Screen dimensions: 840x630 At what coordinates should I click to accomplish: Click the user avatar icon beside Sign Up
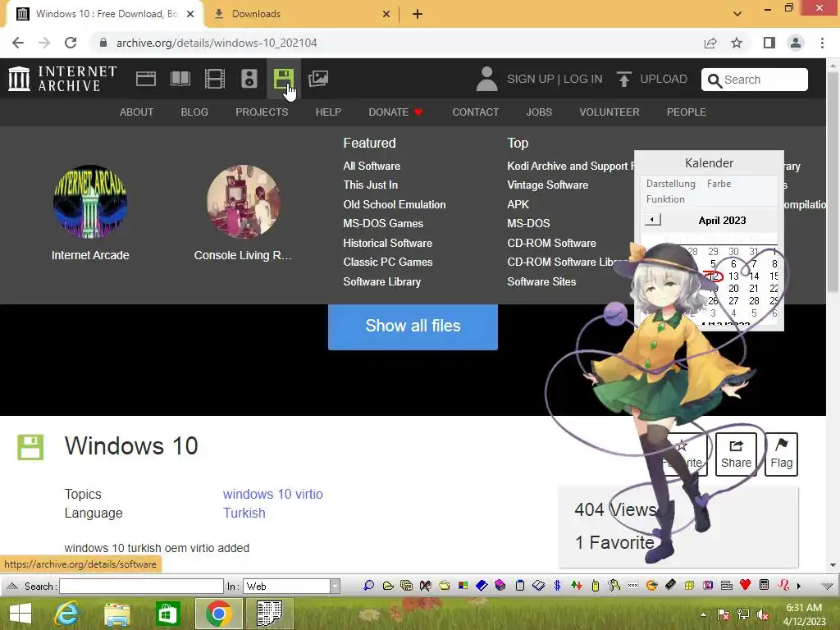487,79
